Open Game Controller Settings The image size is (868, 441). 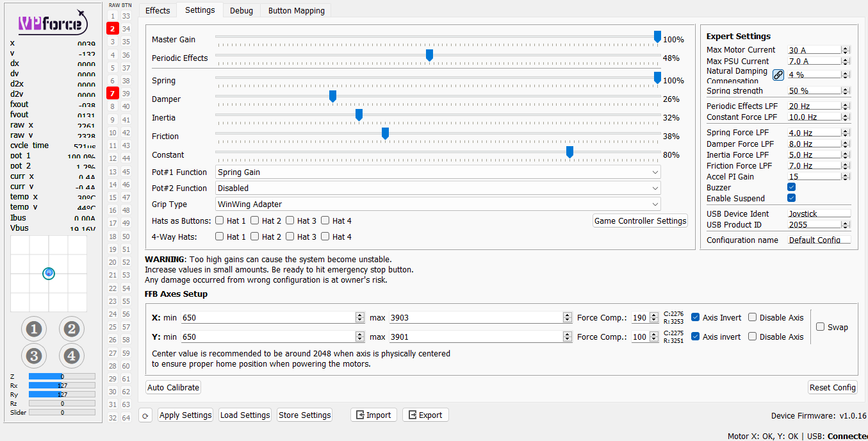pos(641,220)
